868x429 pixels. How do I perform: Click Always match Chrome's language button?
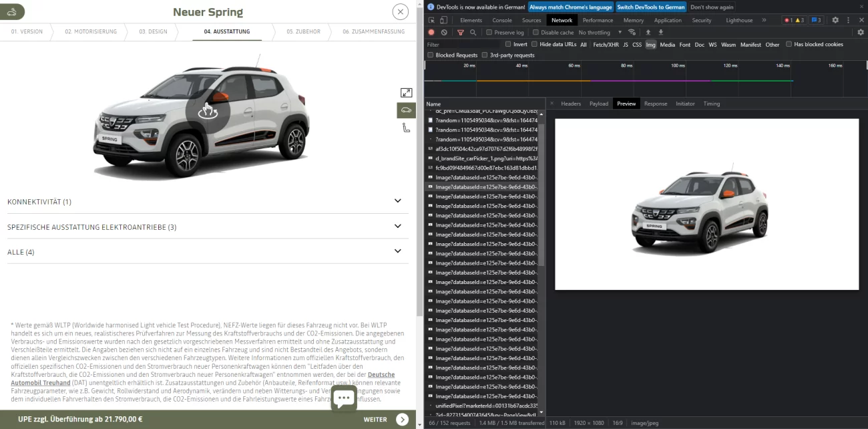click(x=570, y=7)
